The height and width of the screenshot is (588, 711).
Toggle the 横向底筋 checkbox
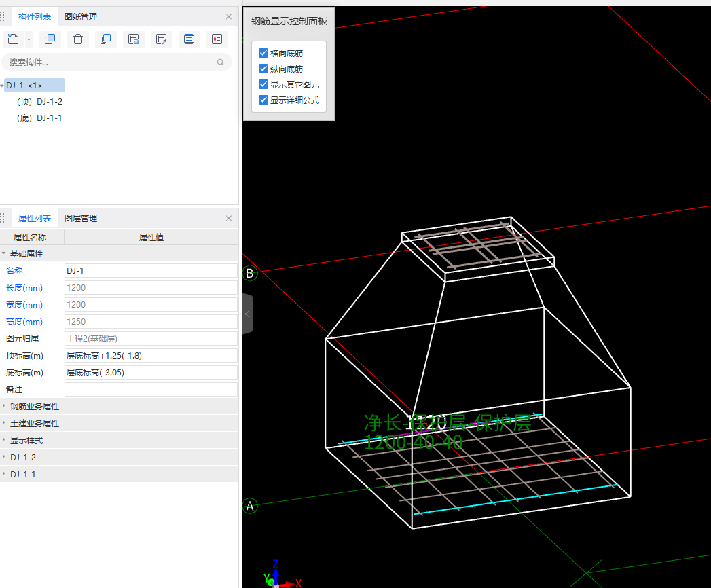click(263, 53)
